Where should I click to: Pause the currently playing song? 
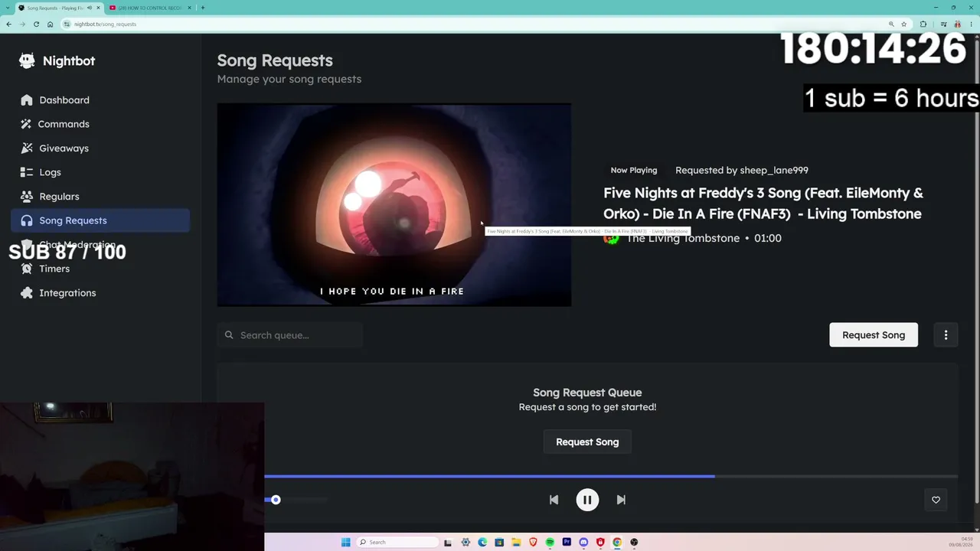pos(587,500)
